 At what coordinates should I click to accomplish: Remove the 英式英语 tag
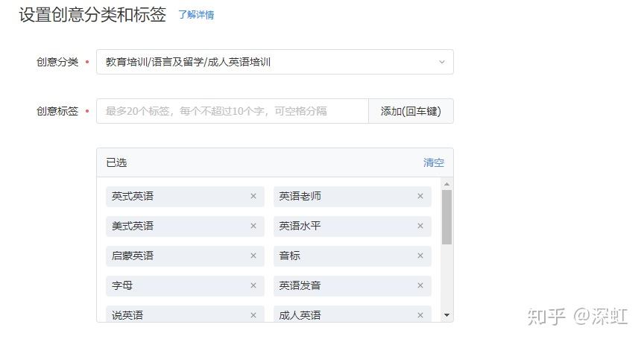coord(253,196)
